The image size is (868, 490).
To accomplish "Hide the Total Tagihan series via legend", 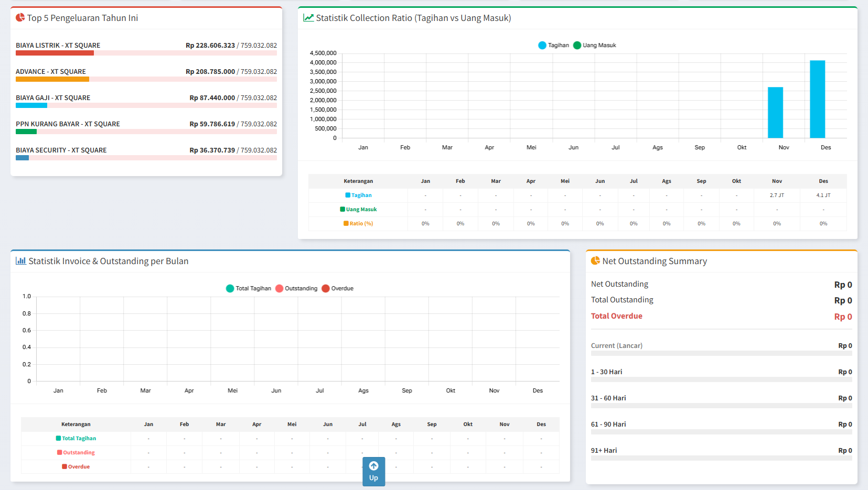I will point(249,289).
